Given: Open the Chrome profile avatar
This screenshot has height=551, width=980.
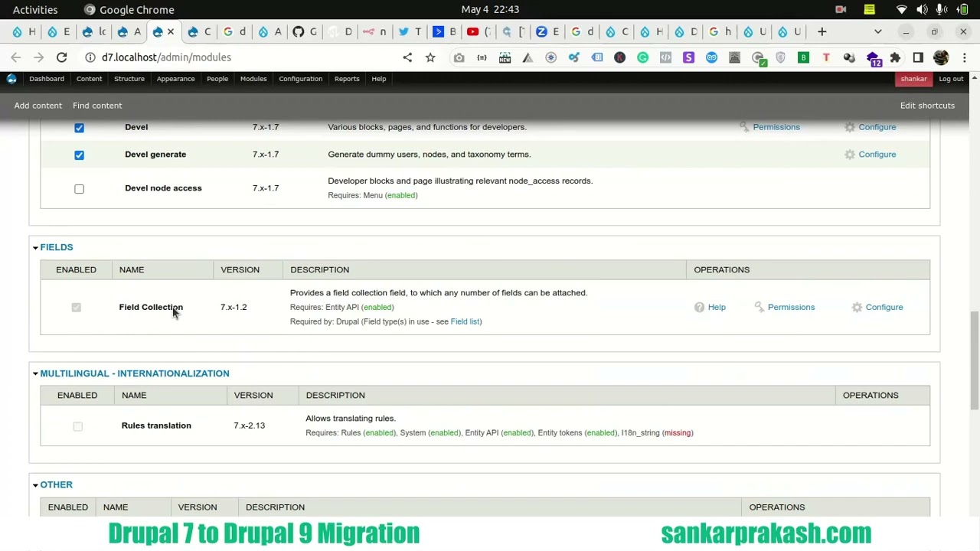Looking at the screenshot, I should coord(941,57).
